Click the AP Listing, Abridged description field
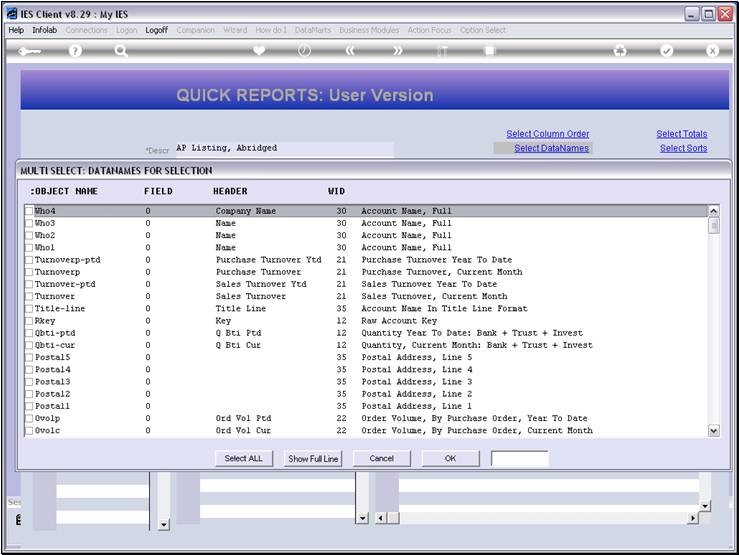Viewport: 739px width, 555px height. pyautogui.click(x=284, y=148)
